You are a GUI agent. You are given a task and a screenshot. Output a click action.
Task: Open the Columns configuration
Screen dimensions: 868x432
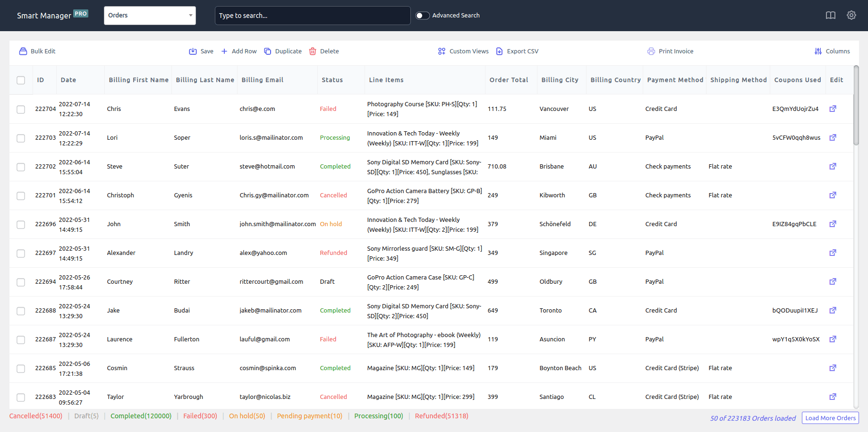coord(832,51)
